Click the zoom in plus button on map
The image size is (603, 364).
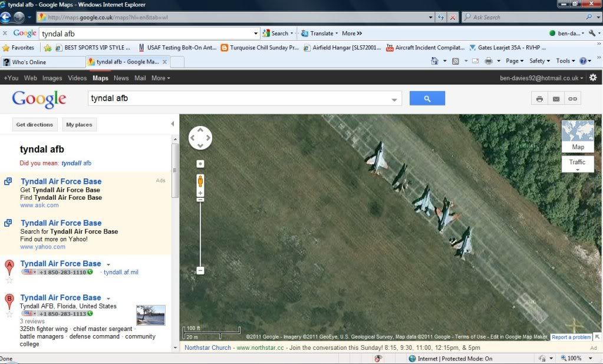(200, 193)
